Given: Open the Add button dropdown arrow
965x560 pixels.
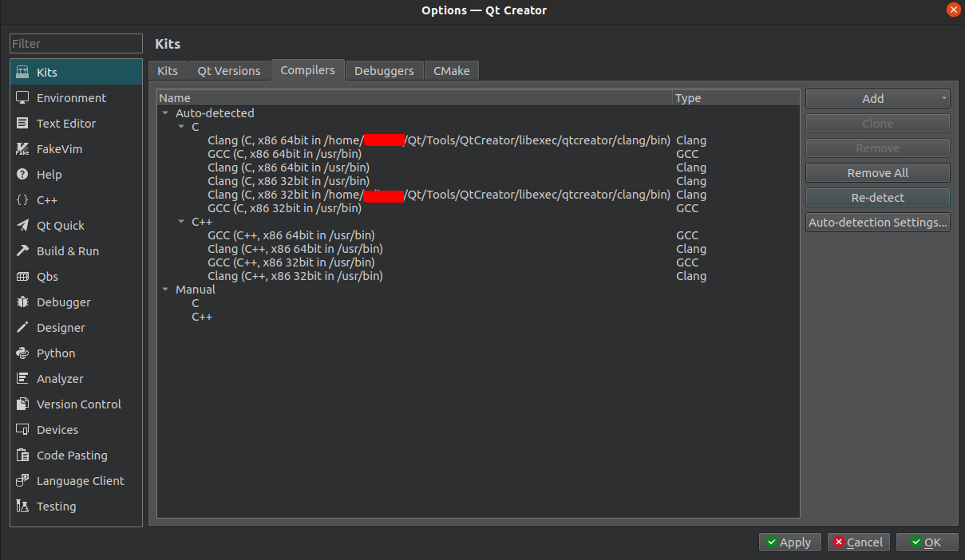Looking at the screenshot, I should (944, 99).
